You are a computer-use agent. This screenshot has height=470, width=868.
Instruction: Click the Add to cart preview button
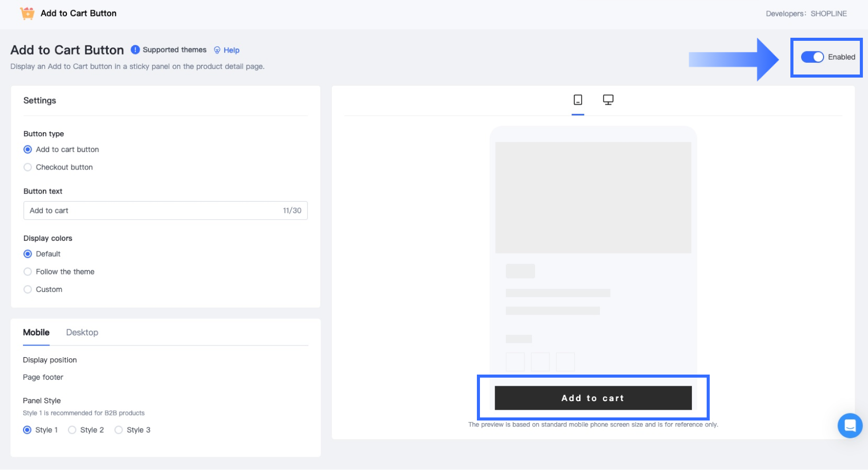593,398
